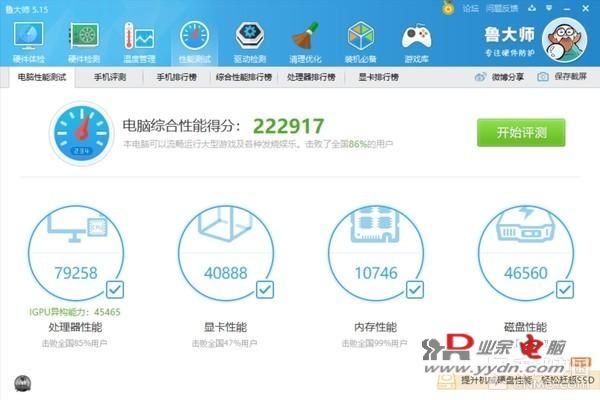Open the title bar dropdown menu icon
600x400 pixels.
549,8
